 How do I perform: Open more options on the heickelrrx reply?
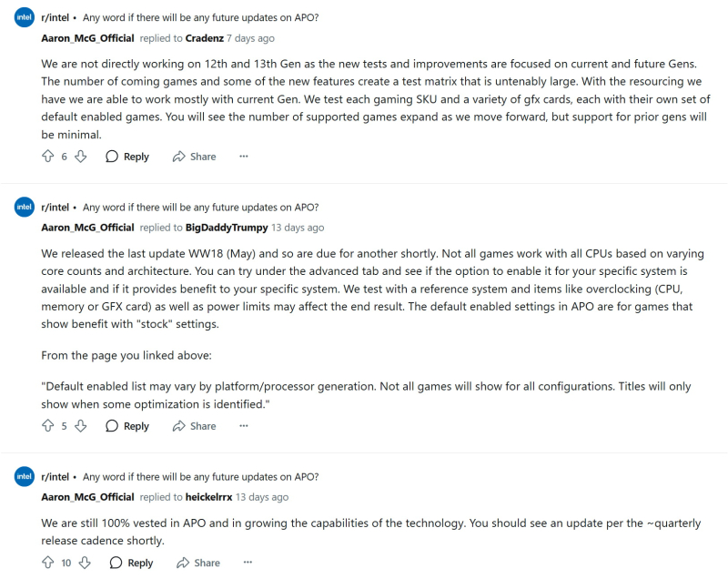(x=248, y=563)
